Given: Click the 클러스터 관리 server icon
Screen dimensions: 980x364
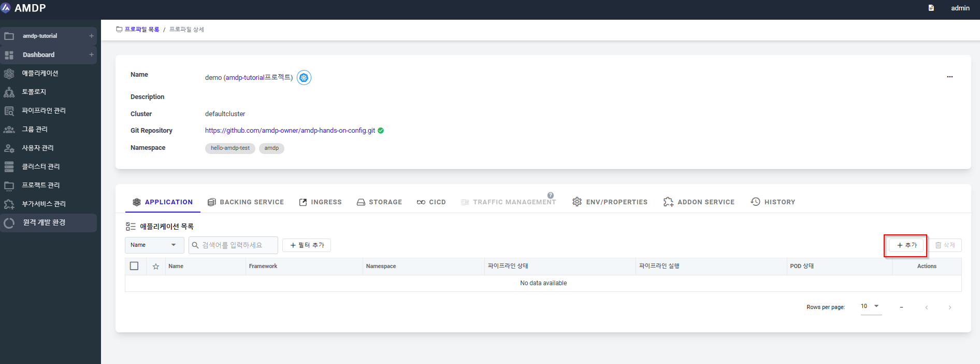Looking at the screenshot, I should [9, 167].
